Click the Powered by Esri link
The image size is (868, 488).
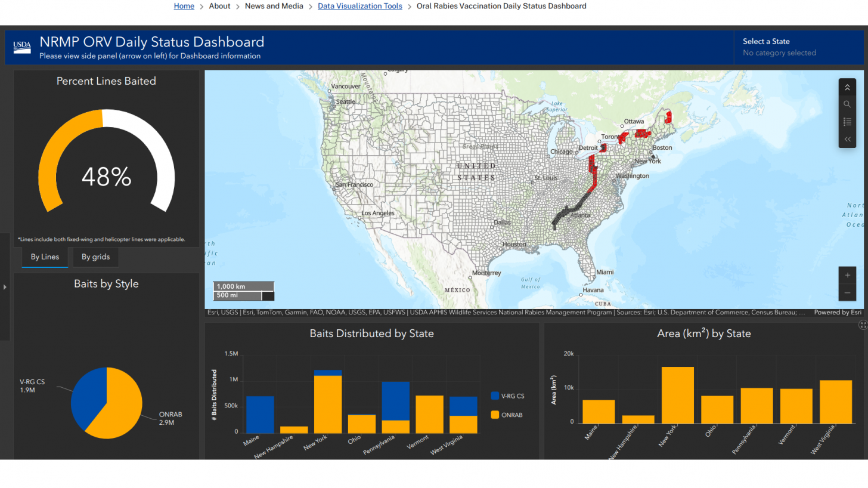coord(838,312)
